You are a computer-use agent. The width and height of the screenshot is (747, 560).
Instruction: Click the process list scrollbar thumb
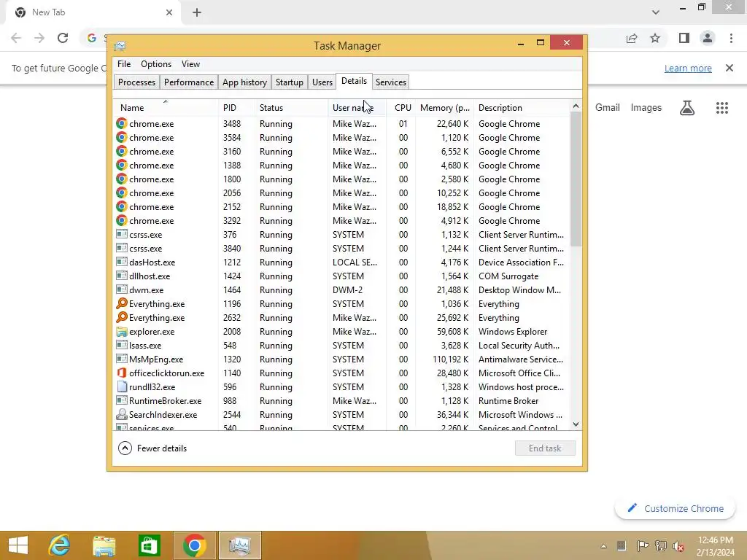[x=576, y=179]
